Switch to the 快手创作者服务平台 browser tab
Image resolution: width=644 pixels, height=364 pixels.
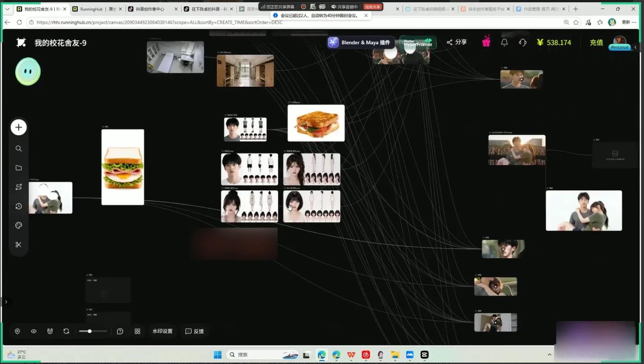tap(485, 9)
